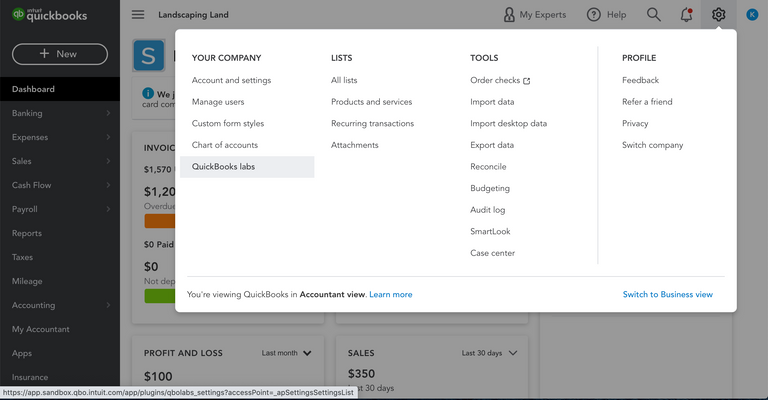
Task: Expand the Cash Flow sidebar chevron
Action: 108,185
